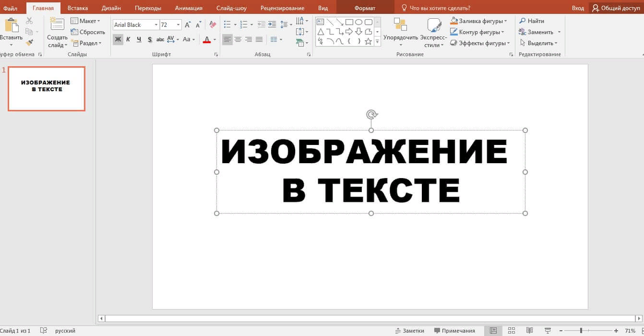Image resolution: width=644 pixels, height=336 pixels.
Task: Center align text
Action: pos(238,40)
